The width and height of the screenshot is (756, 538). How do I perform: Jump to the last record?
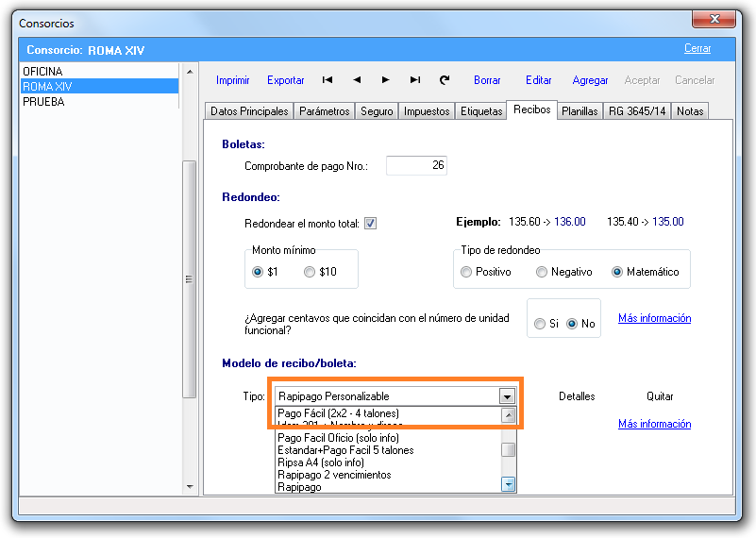point(415,81)
